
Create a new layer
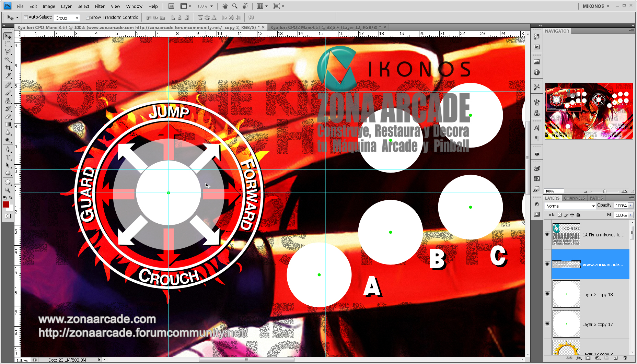pos(616,358)
